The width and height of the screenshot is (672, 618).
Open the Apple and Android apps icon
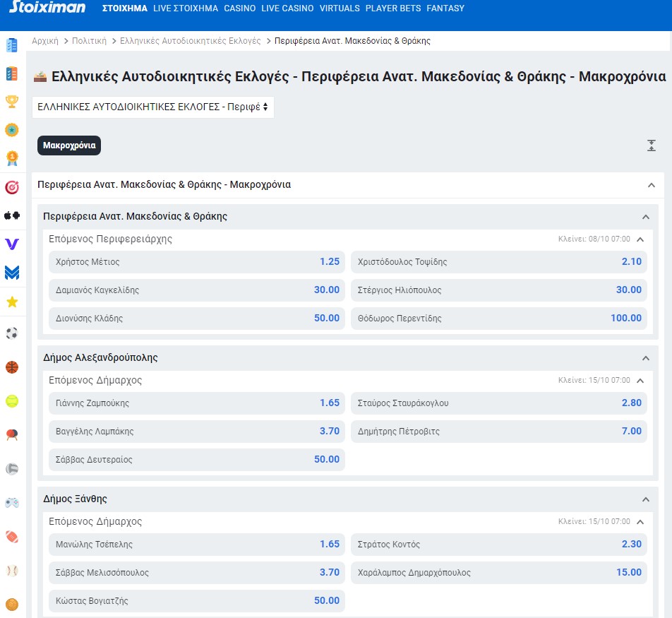pyautogui.click(x=11, y=215)
